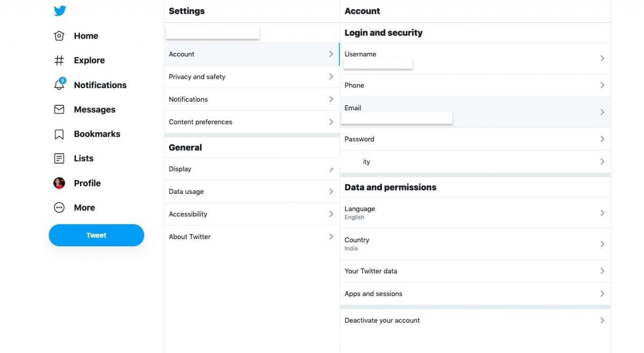
Task: Expand the Password row chevron
Action: (x=602, y=139)
